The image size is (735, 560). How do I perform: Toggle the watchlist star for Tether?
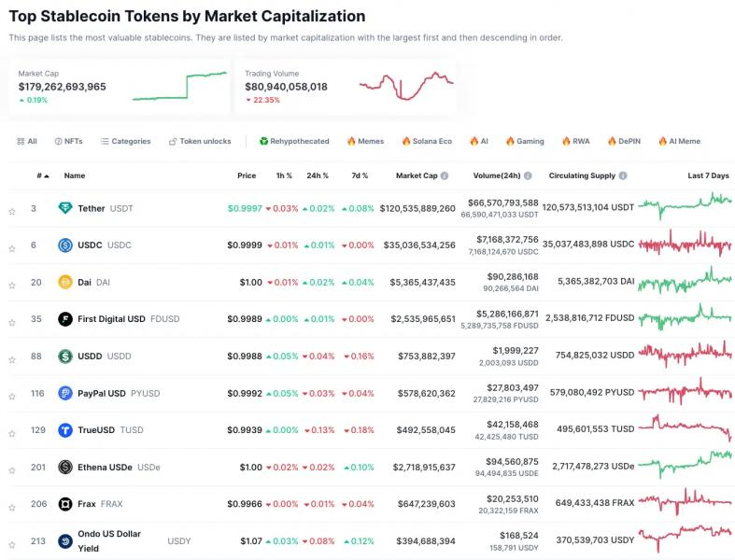click(12, 211)
